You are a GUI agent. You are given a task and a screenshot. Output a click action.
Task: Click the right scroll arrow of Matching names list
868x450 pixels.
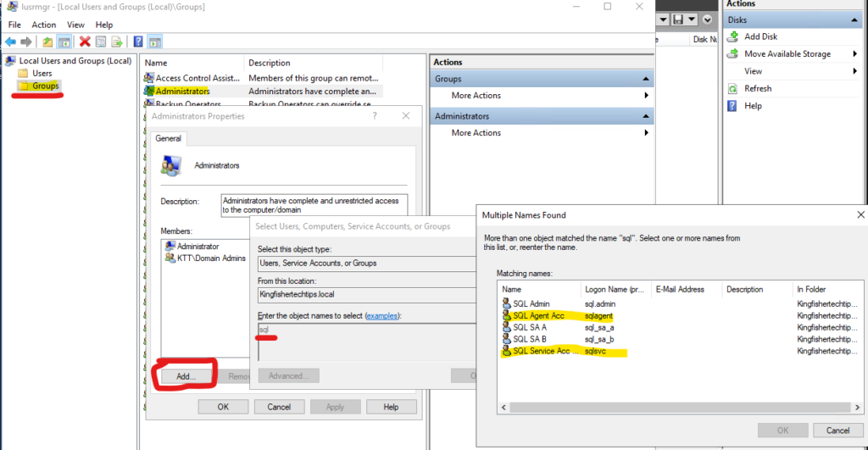857,408
